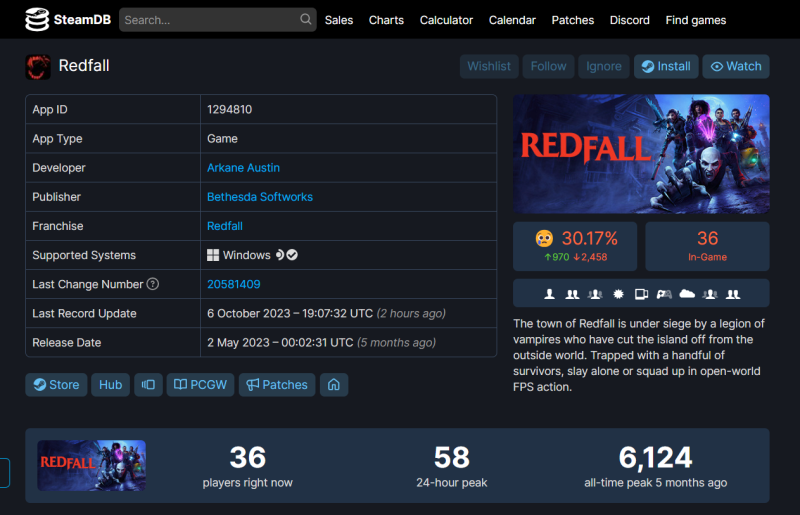
Task: Click the Remote Play screens icon
Action: (x=641, y=294)
